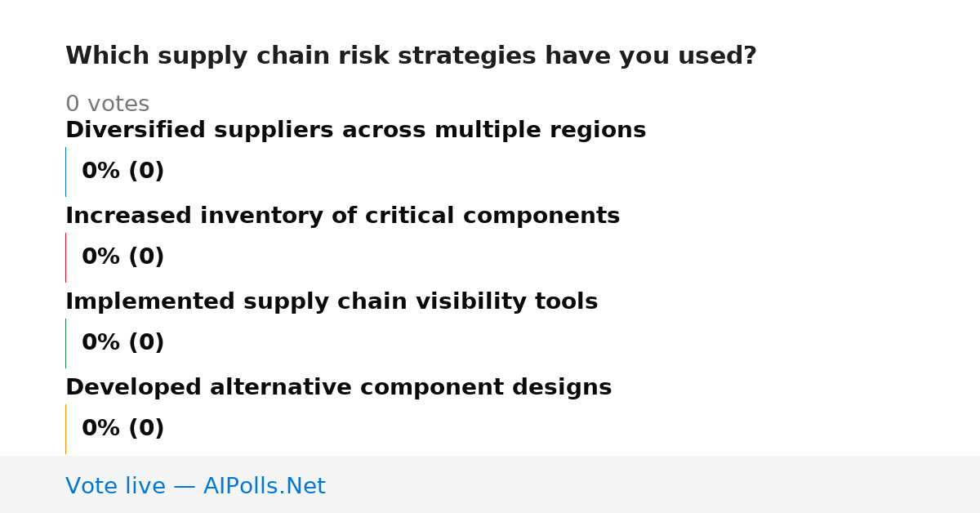Select Implemented supply chain visibility tools option
The width and height of the screenshot is (980, 513).
tap(332, 302)
